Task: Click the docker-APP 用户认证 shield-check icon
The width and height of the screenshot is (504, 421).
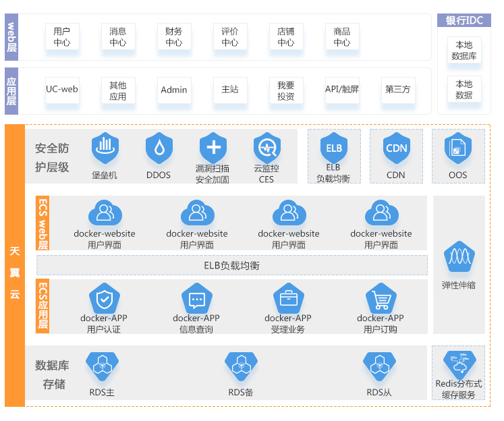Action: [105, 299]
